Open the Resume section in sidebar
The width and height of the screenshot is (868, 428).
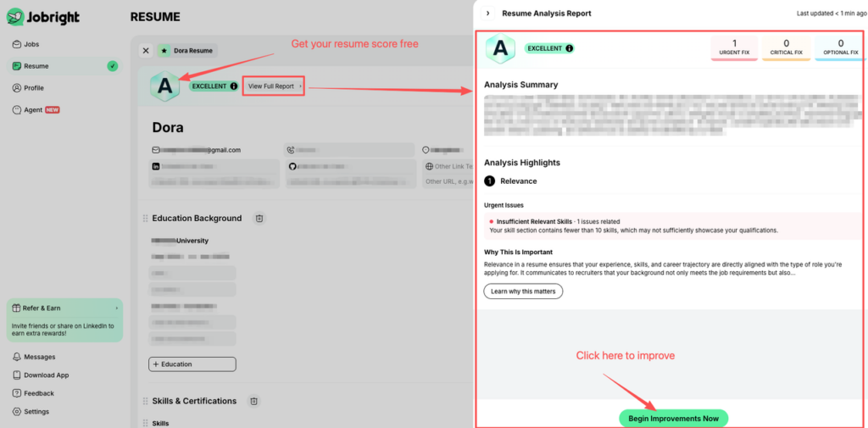click(64, 66)
